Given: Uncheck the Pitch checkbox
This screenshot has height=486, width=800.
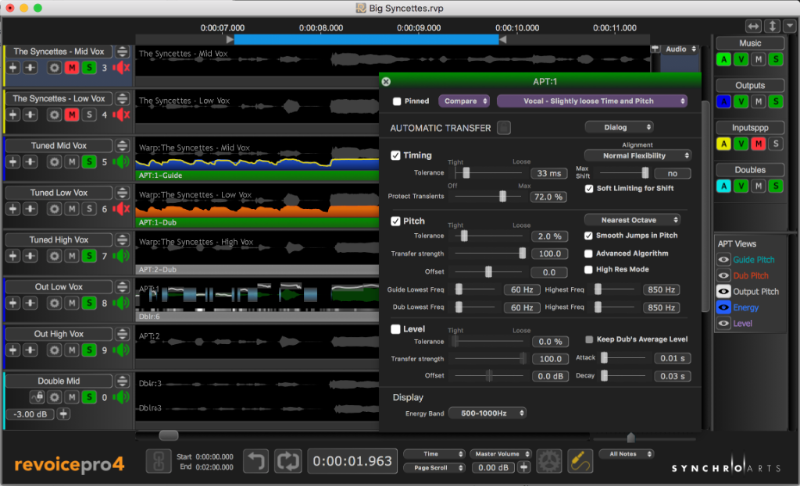Looking at the screenshot, I should click(395, 221).
